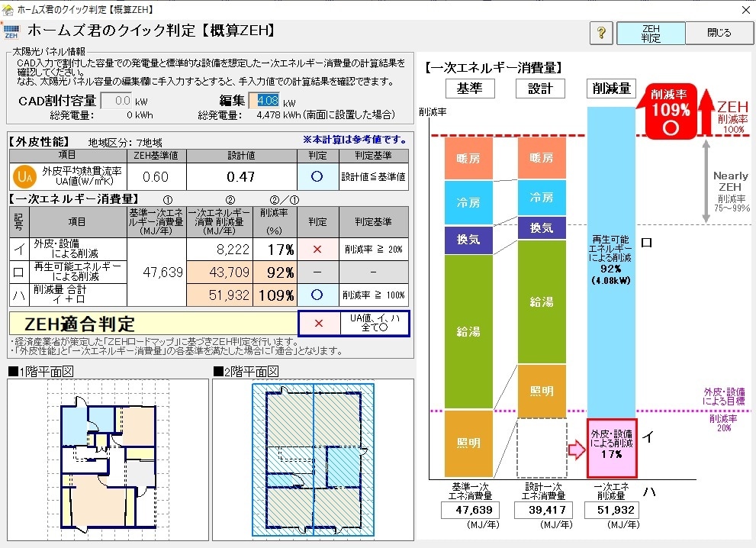
Task: Click the 削減量 chart header box
Action: [x=611, y=89]
